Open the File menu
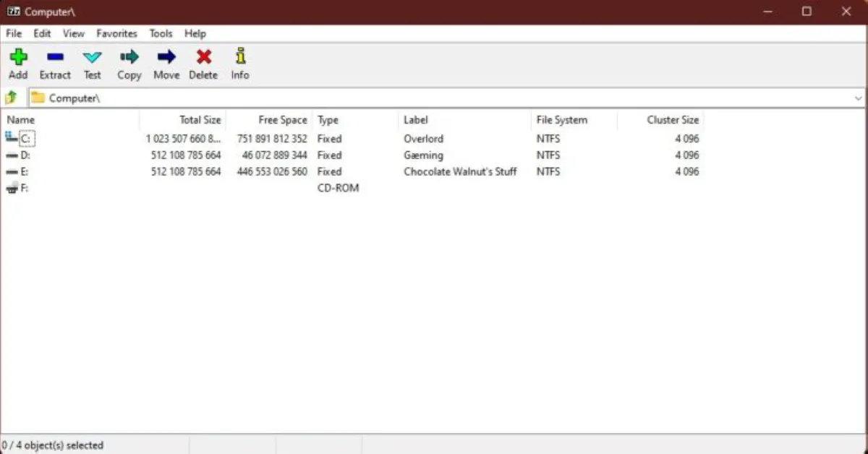868x454 pixels. click(14, 33)
